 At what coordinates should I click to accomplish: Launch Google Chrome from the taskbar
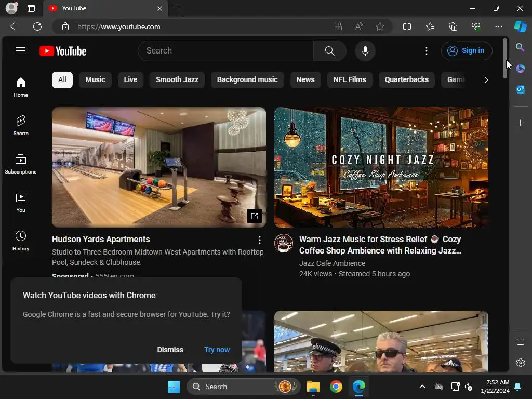[336, 387]
